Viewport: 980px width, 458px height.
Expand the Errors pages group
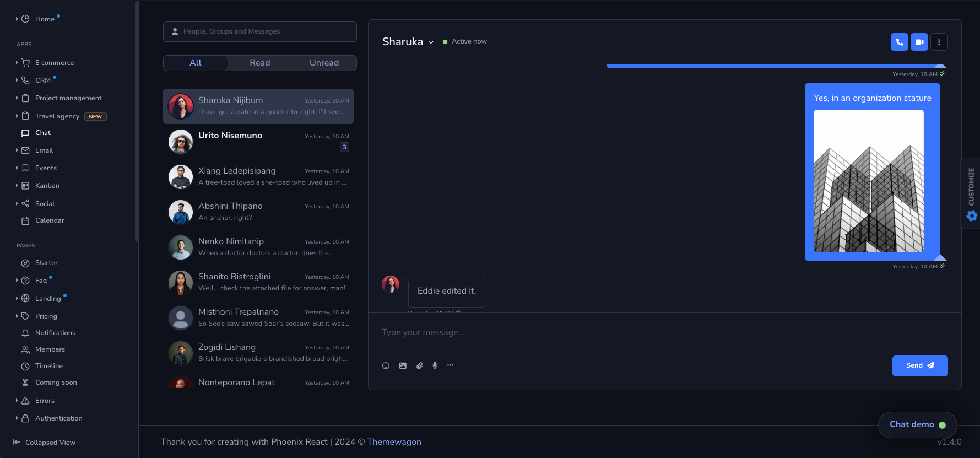(x=17, y=401)
